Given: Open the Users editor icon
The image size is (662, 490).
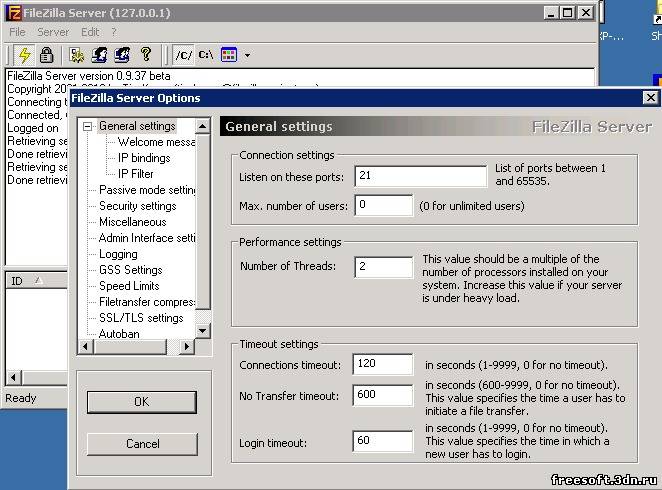Looking at the screenshot, I should 100,55.
